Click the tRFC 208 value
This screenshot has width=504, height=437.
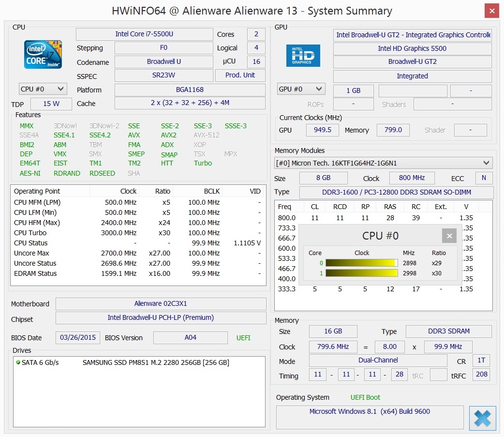coord(481,374)
